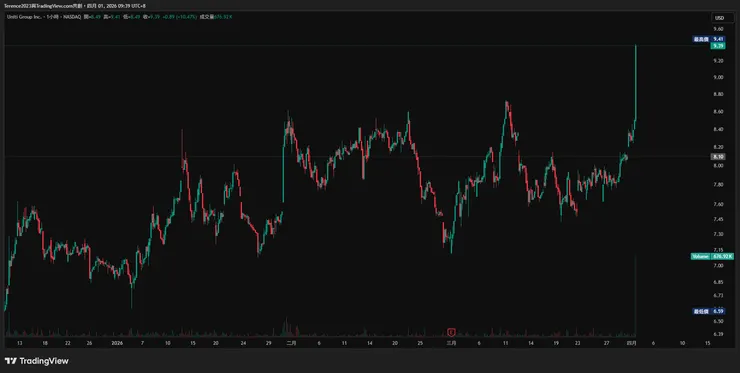The image size is (740, 373).
Task: Click the 四月 month label on time axis
Action: (631, 343)
